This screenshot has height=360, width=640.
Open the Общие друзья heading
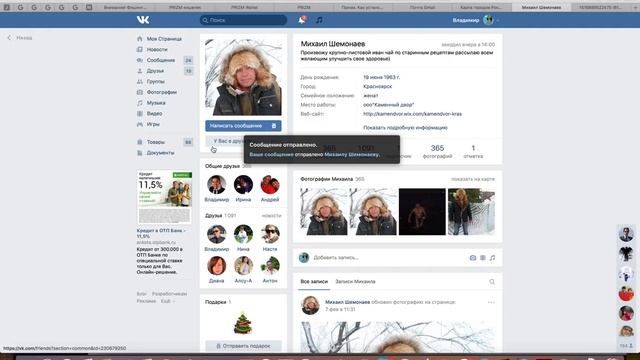222,166
